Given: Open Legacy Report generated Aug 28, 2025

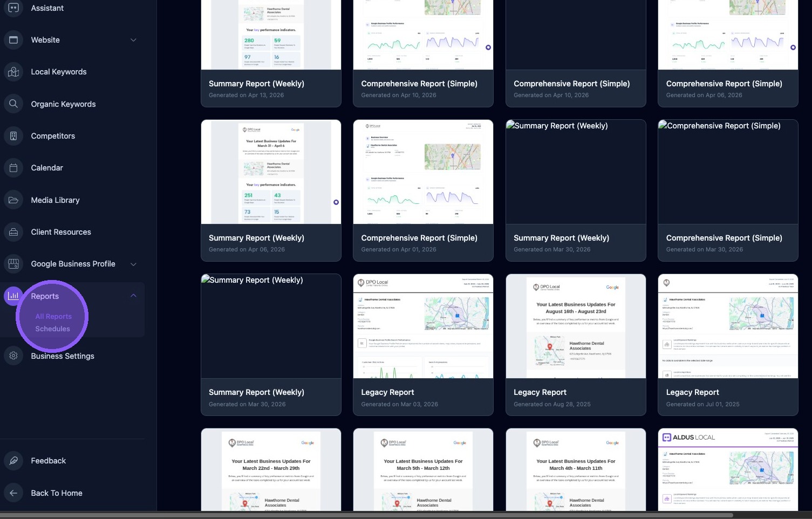Looking at the screenshot, I should tap(576, 345).
